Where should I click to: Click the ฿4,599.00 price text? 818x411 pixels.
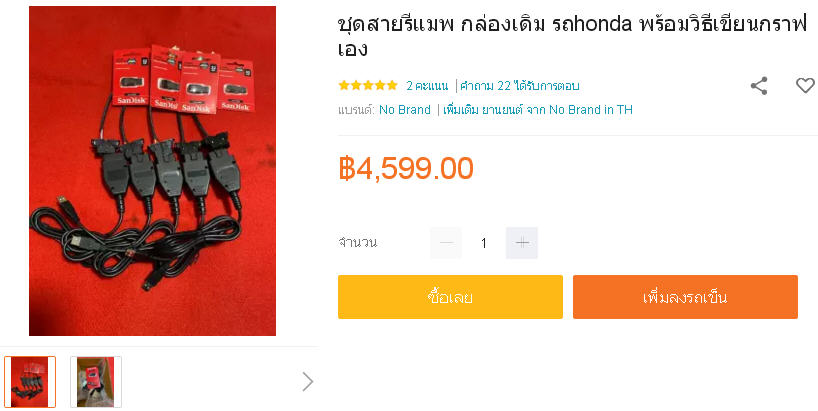[x=406, y=168]
